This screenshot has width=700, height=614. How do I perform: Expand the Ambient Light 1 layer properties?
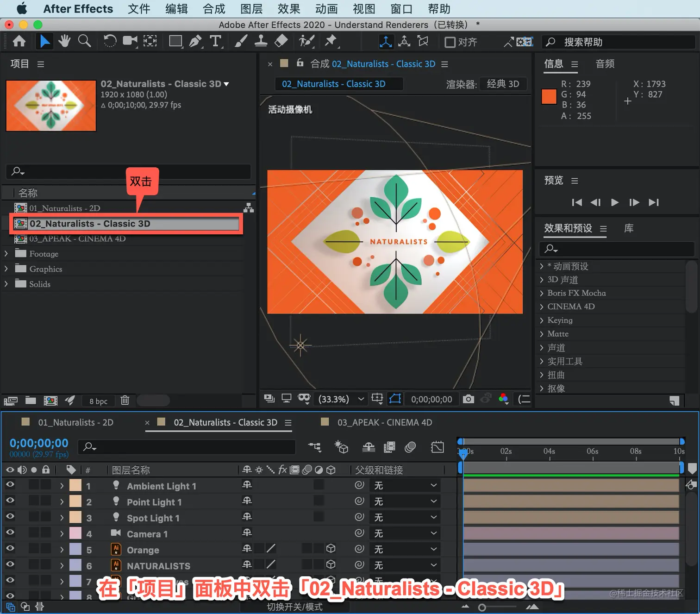[62, 486]
